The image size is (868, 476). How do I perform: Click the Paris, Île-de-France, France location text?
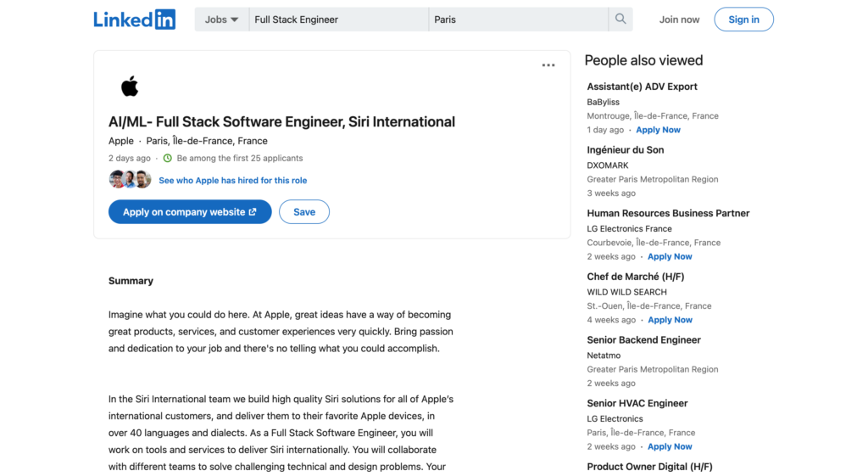(x=207, y=141)
